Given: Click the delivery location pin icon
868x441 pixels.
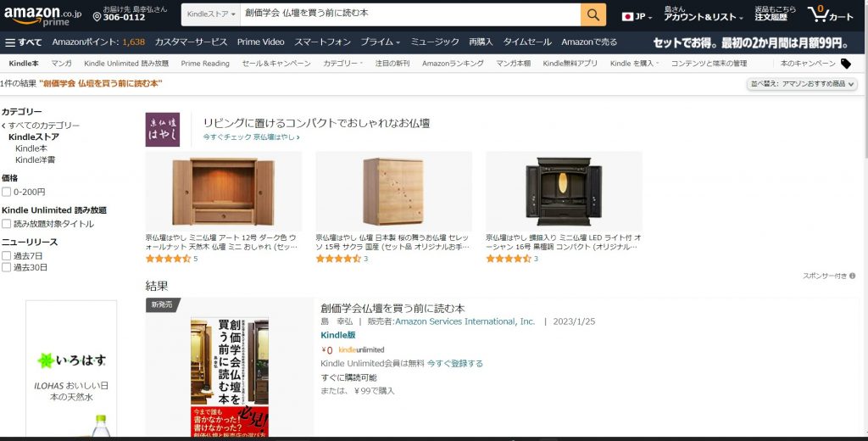Looking at the screenshot, I should coord(97,17).
